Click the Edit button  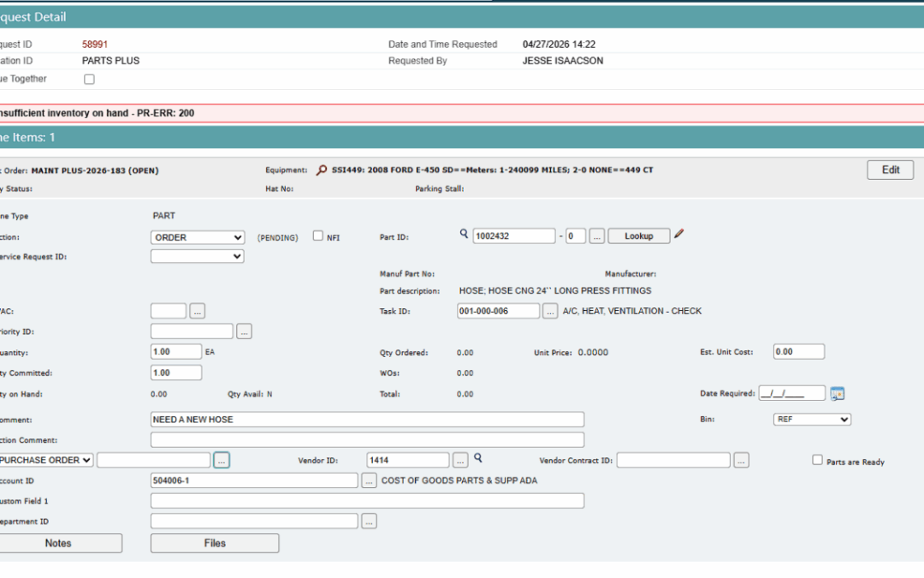click(891, 170)
